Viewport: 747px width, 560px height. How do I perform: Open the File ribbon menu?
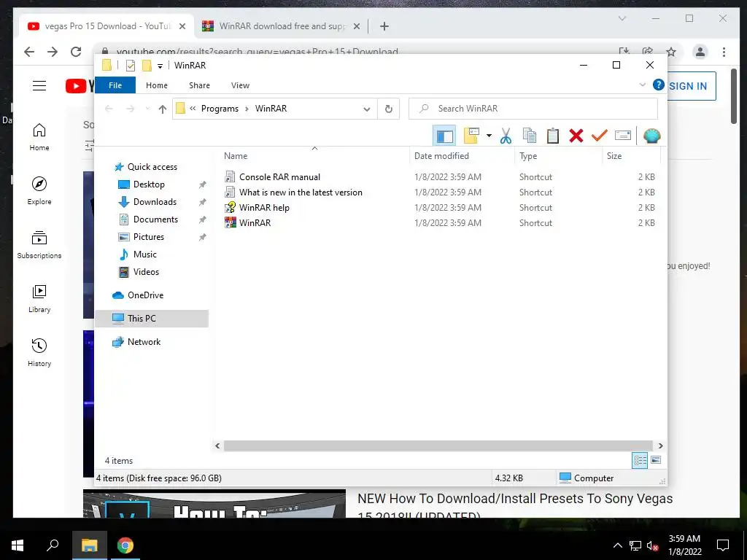click(115, 85)
